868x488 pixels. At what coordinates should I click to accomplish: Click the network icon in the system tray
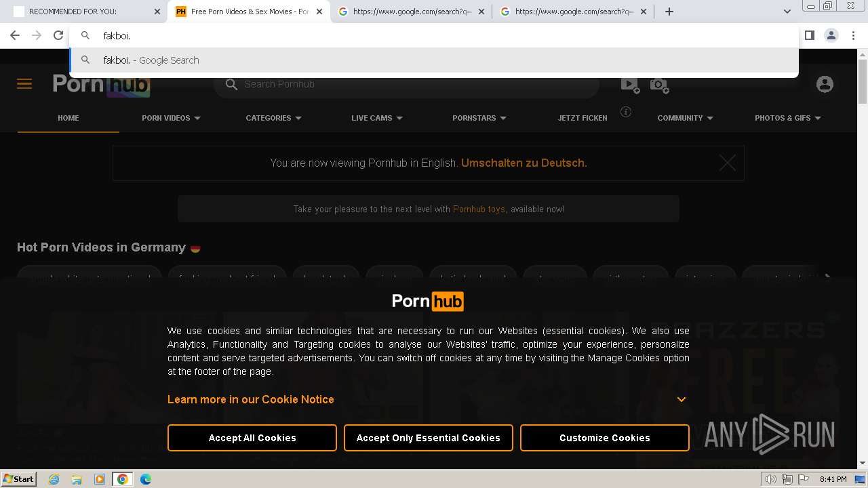787,479
